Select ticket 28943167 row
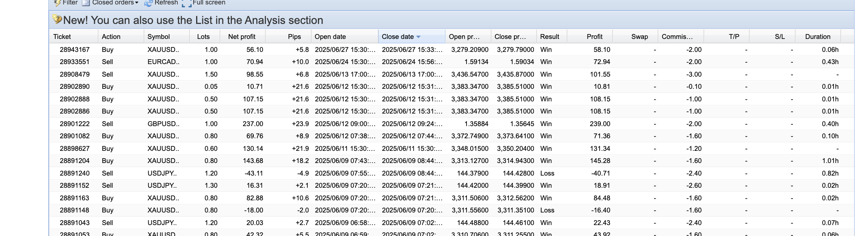868x236 pixels. pyautogui.click(x=75, y=49)
